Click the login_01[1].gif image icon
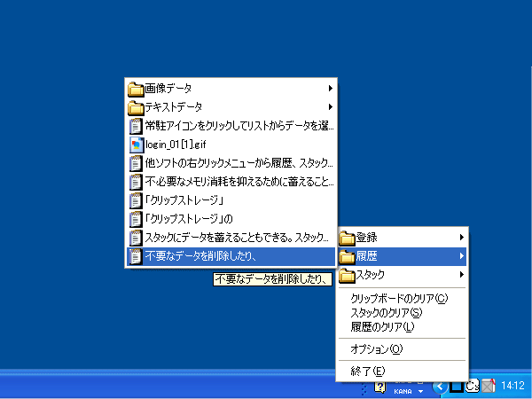Screen dimensions: 532x399 (x=136, y=144)
